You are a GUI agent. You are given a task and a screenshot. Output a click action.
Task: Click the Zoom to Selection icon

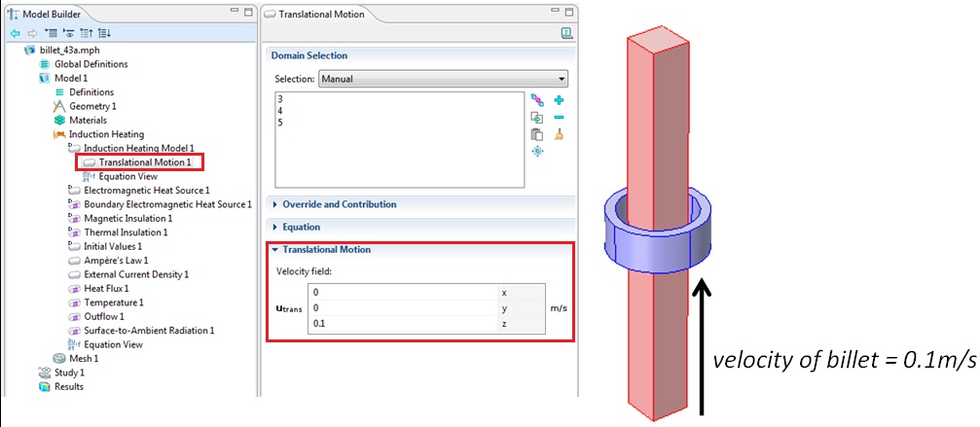pyautogui.click(x=536, y=152)
